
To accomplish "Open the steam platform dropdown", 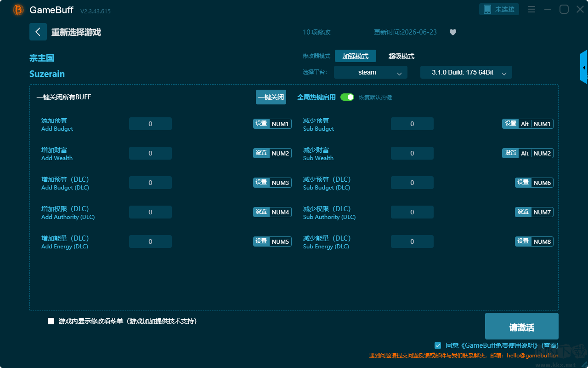I will (371, 72).
